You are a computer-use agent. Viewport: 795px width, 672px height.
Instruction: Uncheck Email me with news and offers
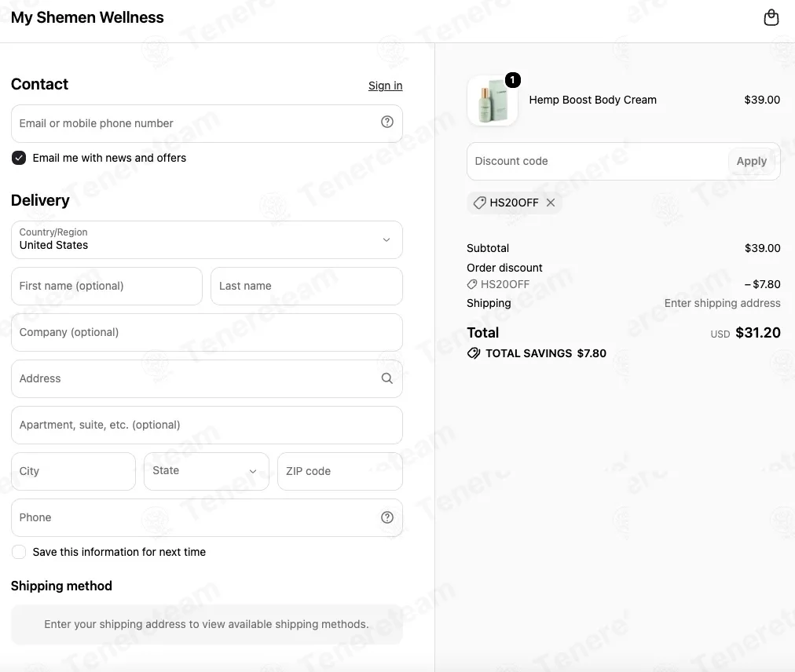[x=19, y=158]
